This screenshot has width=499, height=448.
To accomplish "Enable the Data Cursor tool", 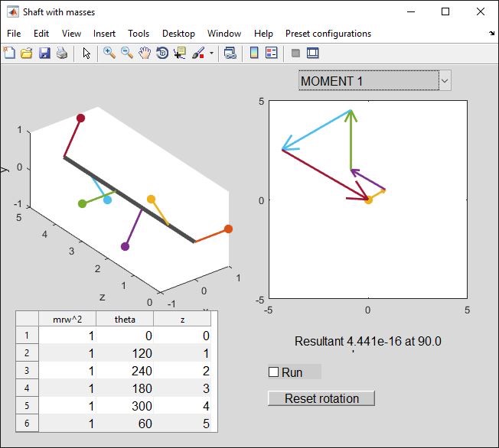I will 180,53.
